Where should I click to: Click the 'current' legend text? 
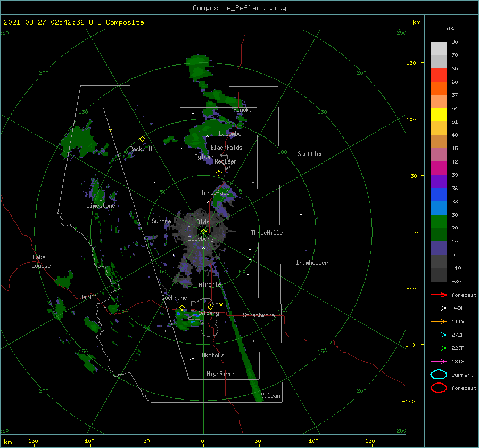point(463,374)
